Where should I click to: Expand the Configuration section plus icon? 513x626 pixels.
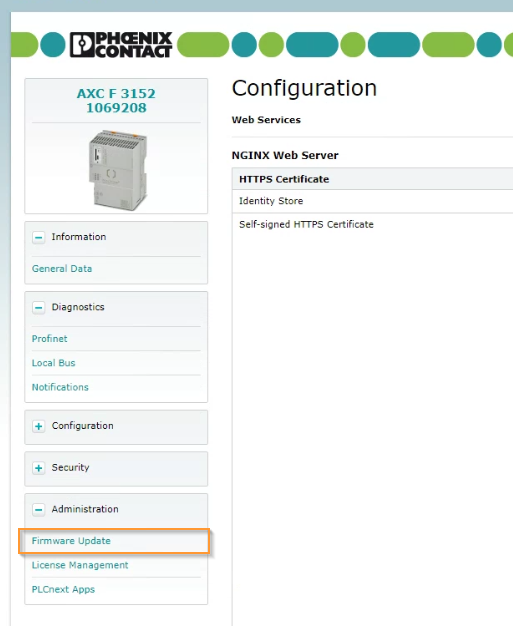39,426
